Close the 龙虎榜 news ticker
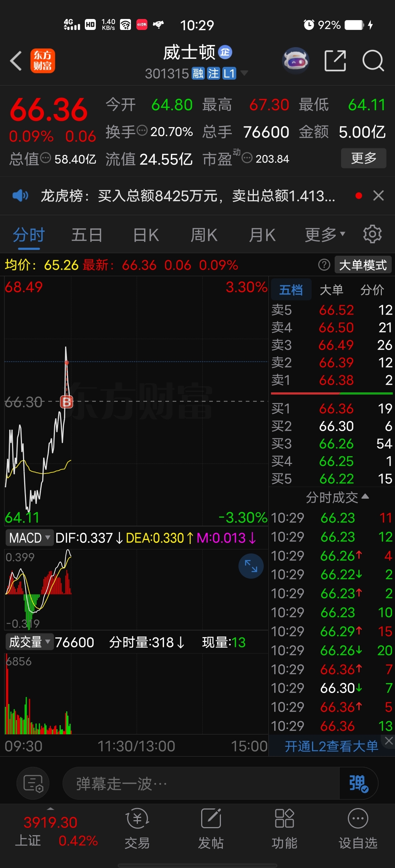 379,196
